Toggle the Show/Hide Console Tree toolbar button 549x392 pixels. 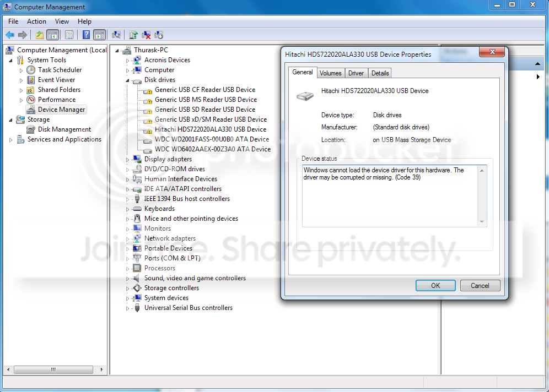tap(53, 35)
